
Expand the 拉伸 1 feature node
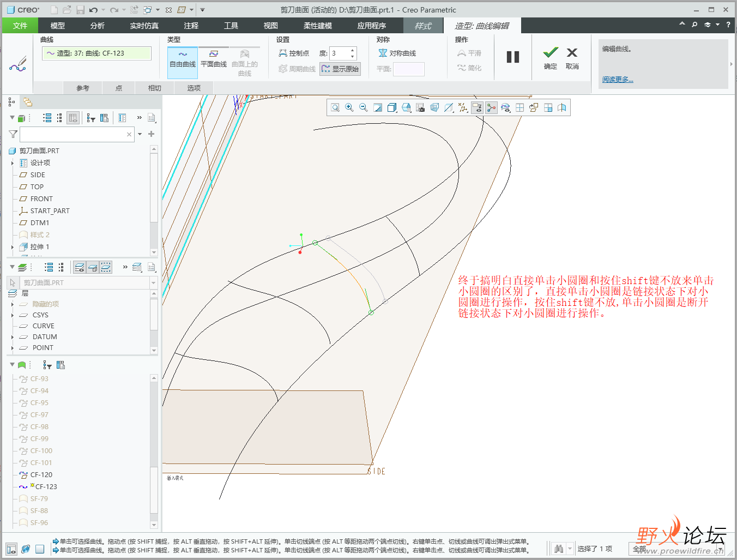[x=13, y=247]
